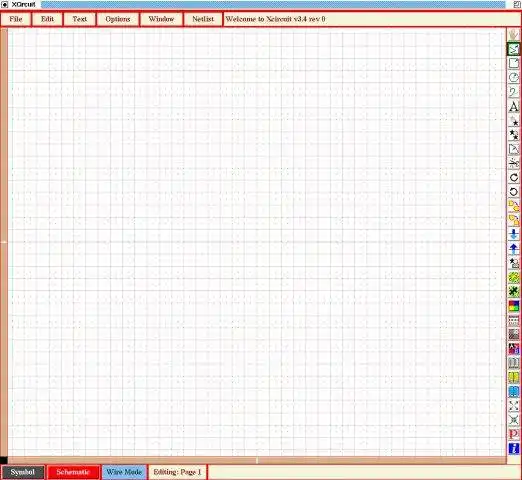522x480 pixels.
Task: Click the scissors Delete tool
Action: point(514,164)
